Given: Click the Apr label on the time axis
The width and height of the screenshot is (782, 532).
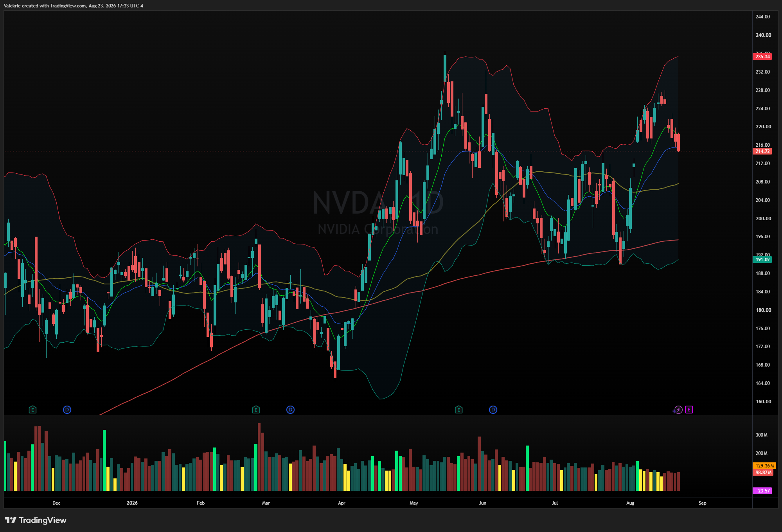Looking at the screenshot, I should 342,503.
